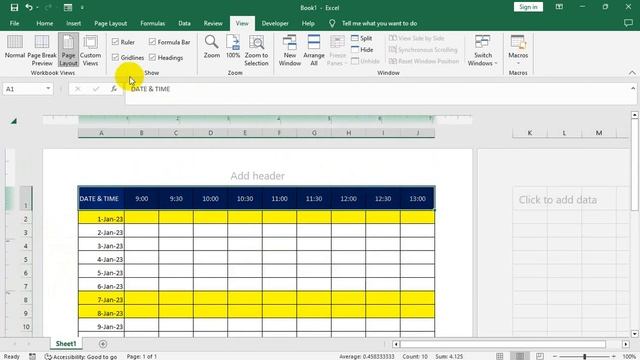Switch to the Page Layout tab
The image size is (640, 360).
111,23
